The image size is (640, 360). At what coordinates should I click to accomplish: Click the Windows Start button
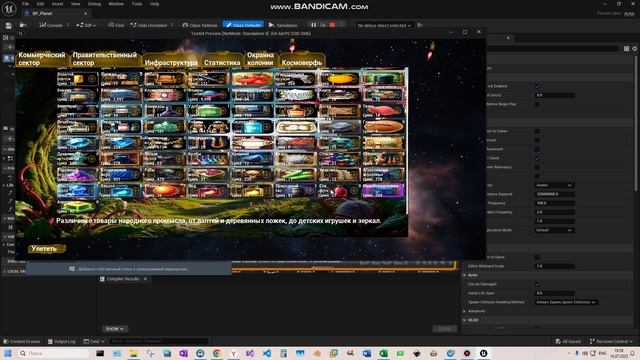pyautogui.click(x=8, y=353)
